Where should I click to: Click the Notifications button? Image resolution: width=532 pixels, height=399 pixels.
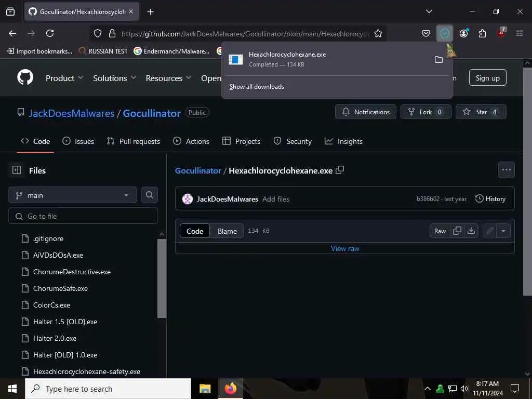366,112
